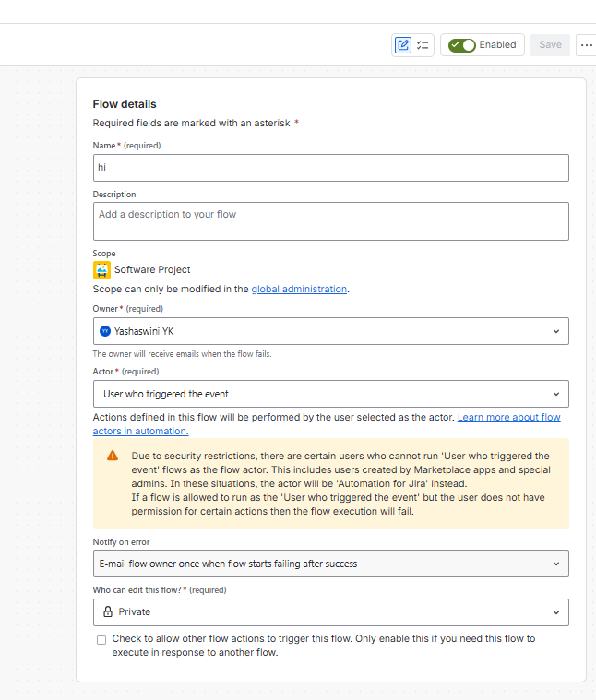Click the orange warning triangle icon

click(x=113, y=456)
